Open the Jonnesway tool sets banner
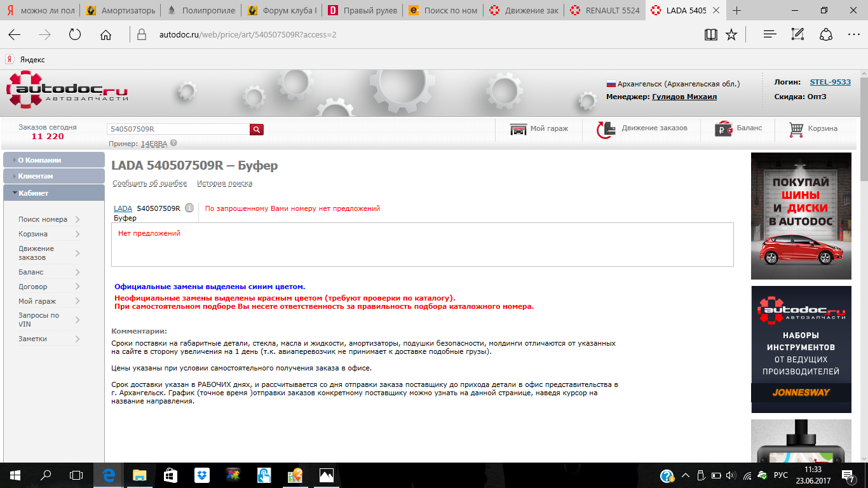Image resolution: width=868 pixels, height=488 pixels. tap(801, 349)
